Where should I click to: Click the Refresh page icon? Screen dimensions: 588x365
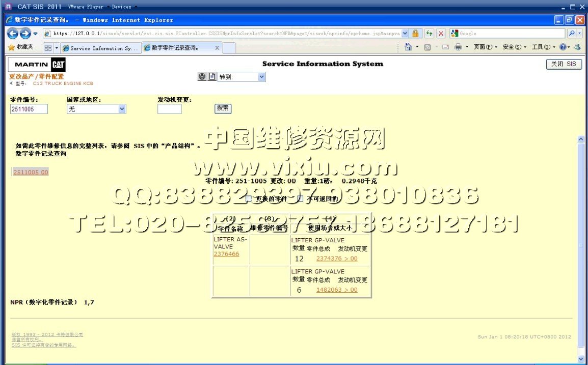tap(429, 34)
